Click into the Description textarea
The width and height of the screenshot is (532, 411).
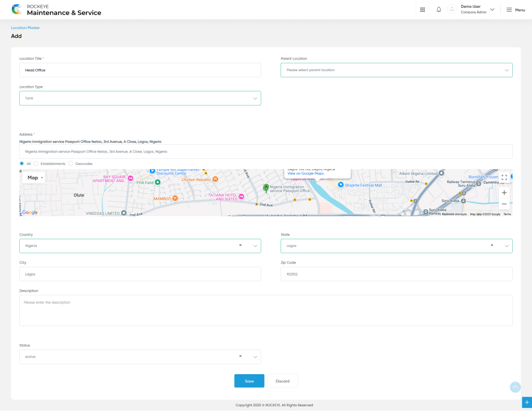point(265,310)
